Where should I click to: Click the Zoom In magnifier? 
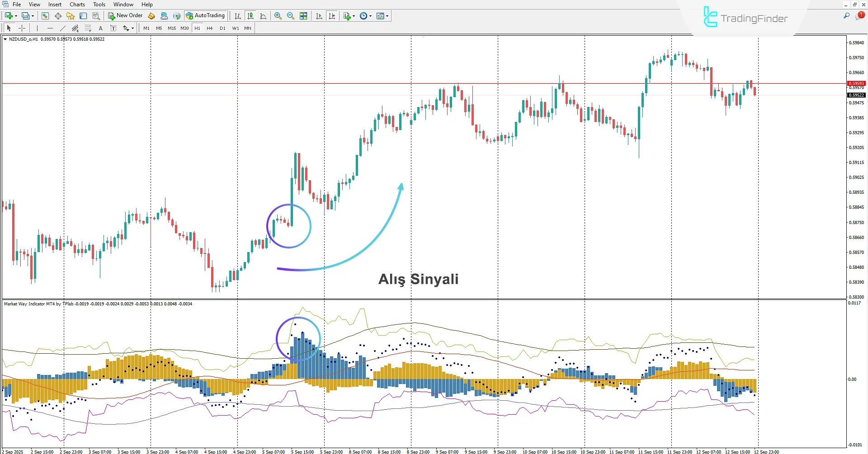278,15
